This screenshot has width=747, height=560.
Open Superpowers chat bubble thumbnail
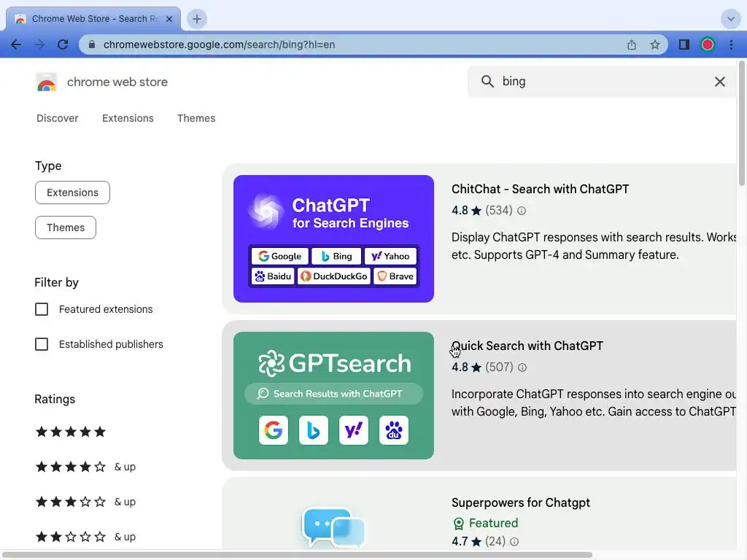[333, 527]
